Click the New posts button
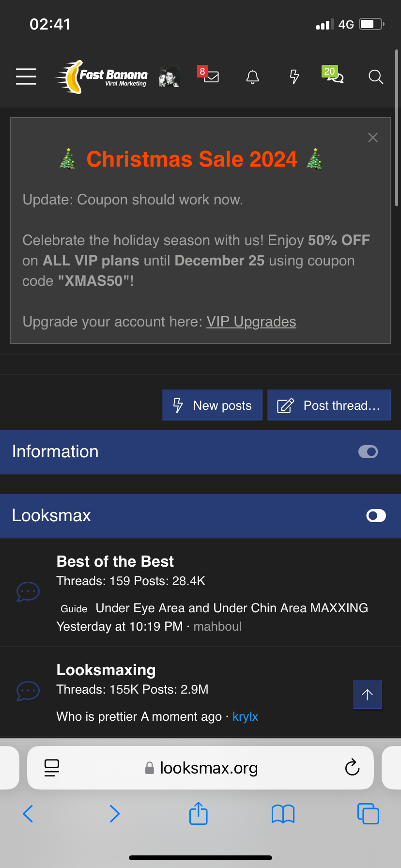This screenshot has width=401, height=868. click(212, 405)
